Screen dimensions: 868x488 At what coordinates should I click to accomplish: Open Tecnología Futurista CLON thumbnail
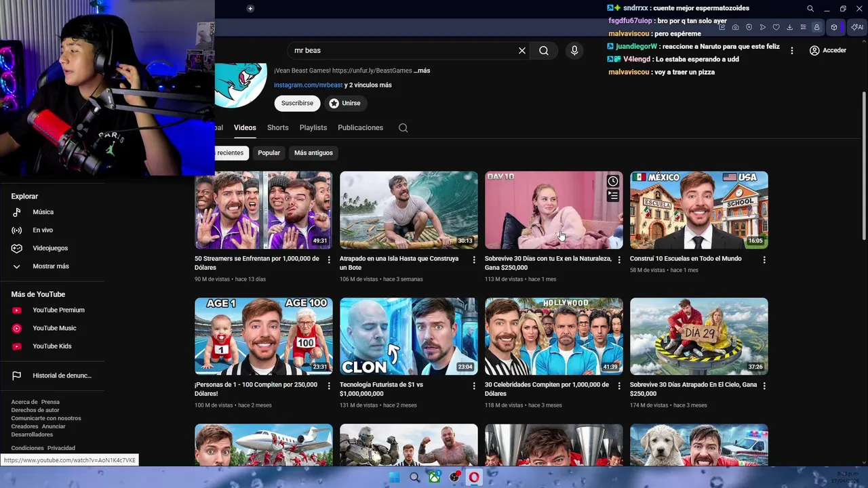[x=408, y=336]
